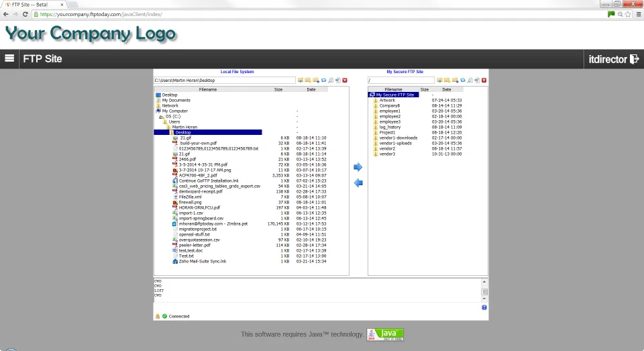Viewport: 644px width, 351px height.
Task: Select the firewall.png file in local list
Action: pos(190,202)
